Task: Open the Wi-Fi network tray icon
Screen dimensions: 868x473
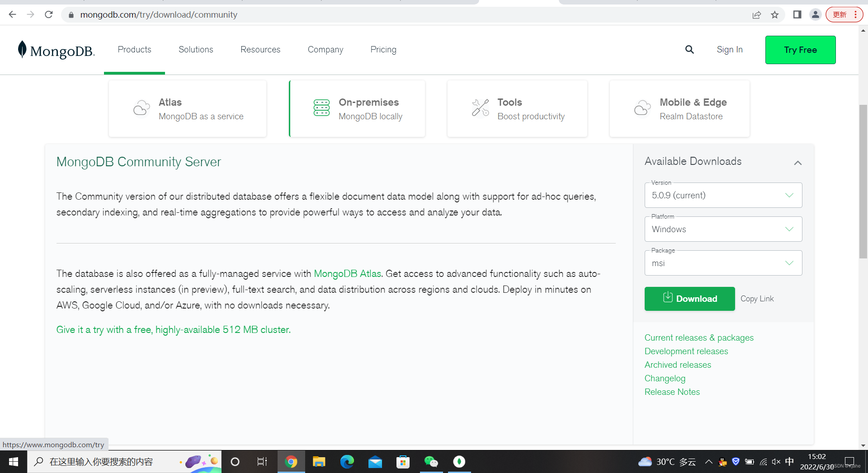Action: (x=763, y=462)
